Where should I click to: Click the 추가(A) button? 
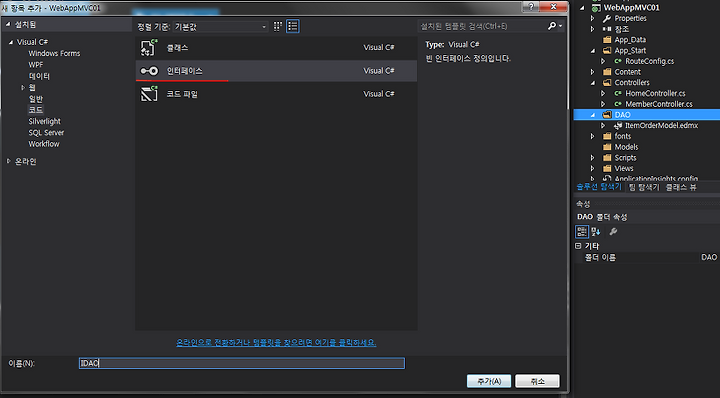coord(489,381)
